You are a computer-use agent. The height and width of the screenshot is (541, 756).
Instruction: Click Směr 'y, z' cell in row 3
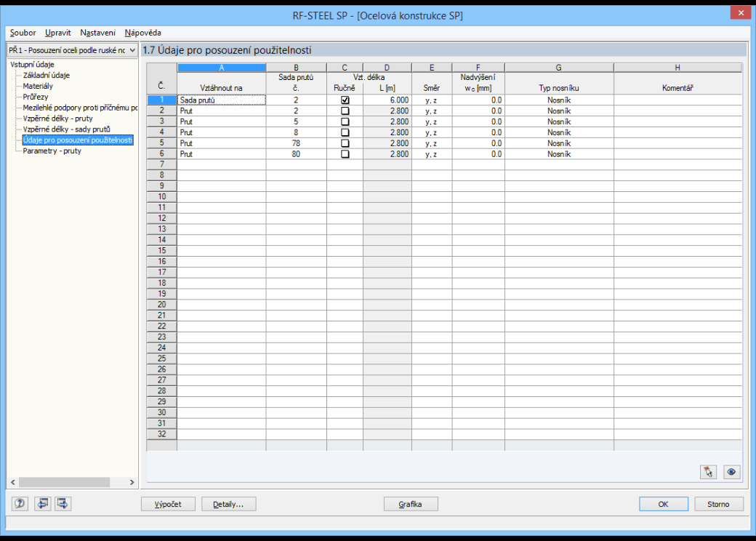[x=432, y=121]
